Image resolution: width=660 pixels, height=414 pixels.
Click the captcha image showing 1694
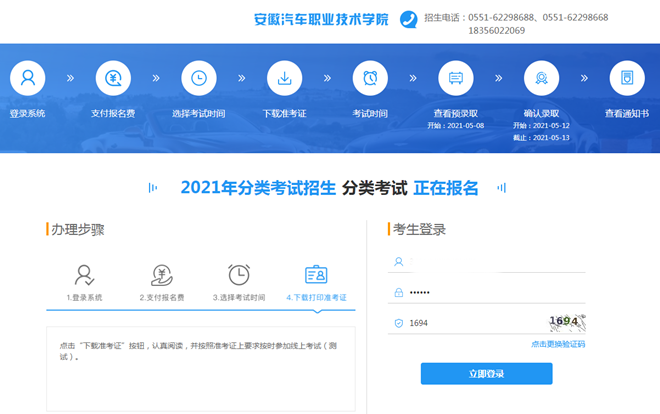[565, 322]
